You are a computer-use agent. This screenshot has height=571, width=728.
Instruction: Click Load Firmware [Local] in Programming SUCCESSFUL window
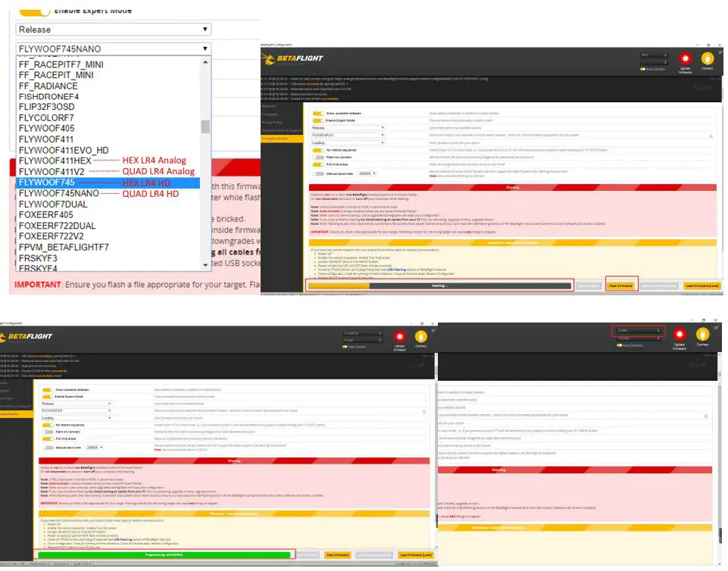point(416,555)
